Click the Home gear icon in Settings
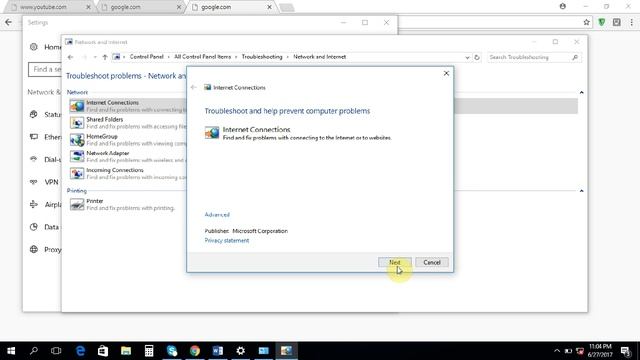This screenshot has width=640, height=360. point(34,47)
